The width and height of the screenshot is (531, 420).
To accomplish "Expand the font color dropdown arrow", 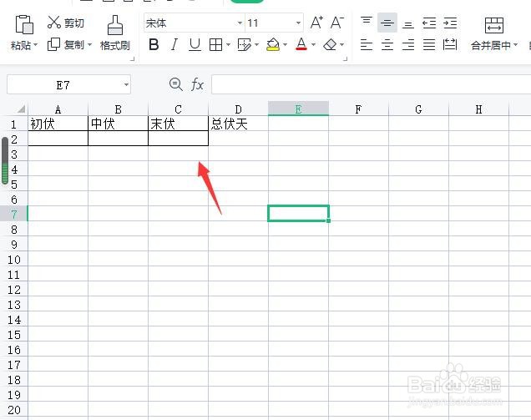I will (313, 44).
